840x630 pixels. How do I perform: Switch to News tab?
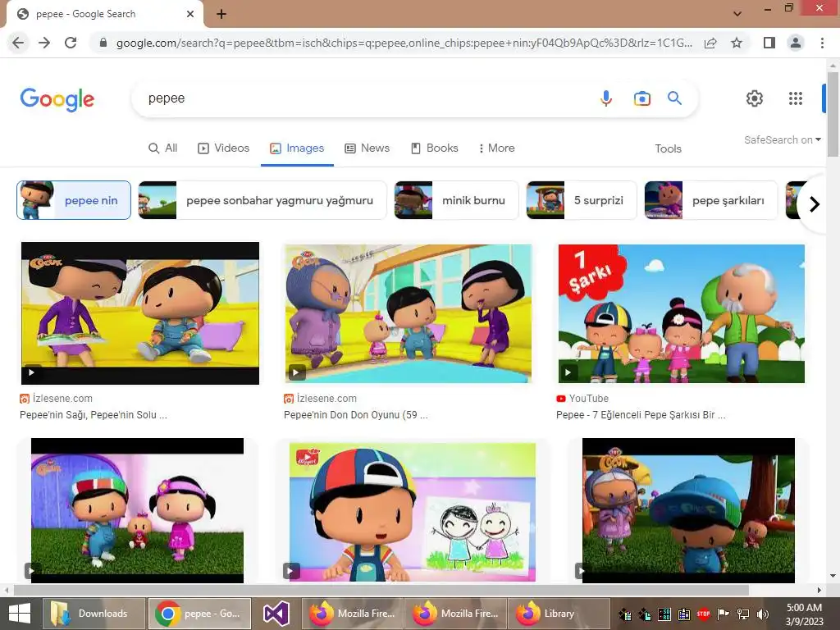click(367, 148)
